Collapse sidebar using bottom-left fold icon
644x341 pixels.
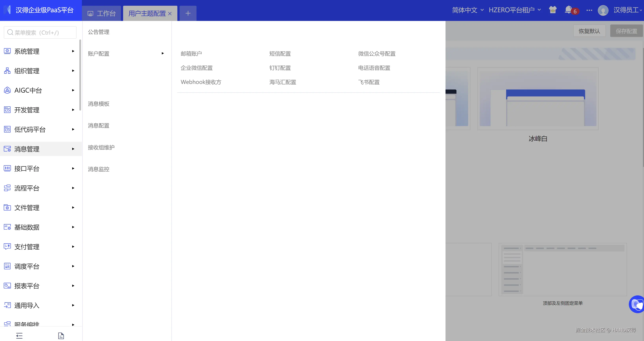point(19,335)
